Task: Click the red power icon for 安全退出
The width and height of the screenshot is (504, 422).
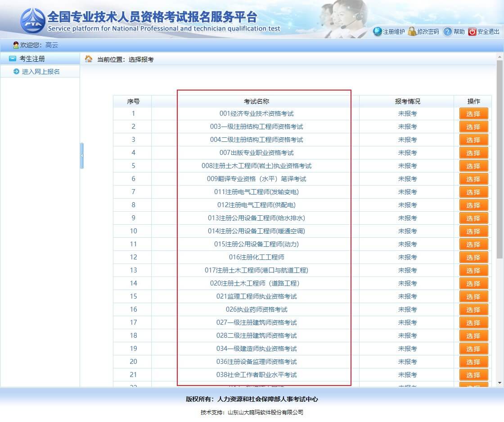Action: click(x=472, y=32)
